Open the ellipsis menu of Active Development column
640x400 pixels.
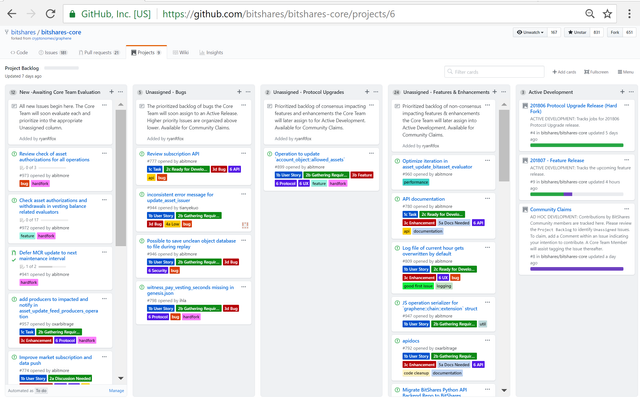click(x=631, y=92)
